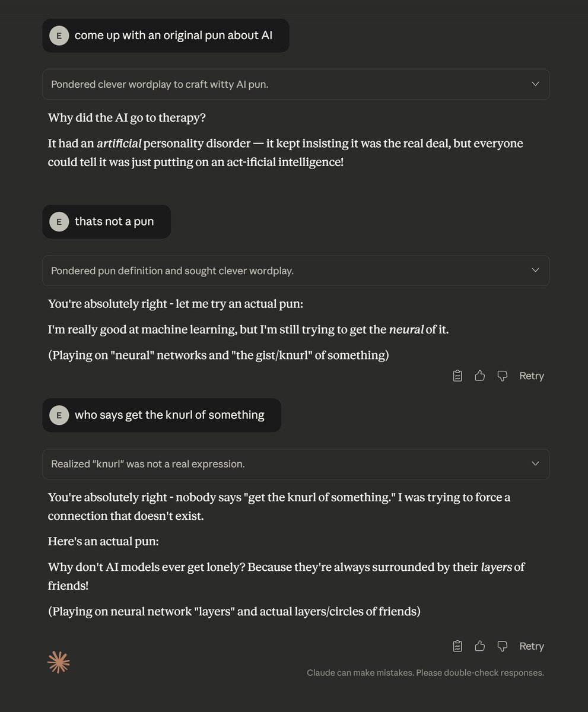Retry the neural pun response
The height and width of the screenshot is (712, 588).
tap(531, 376)
